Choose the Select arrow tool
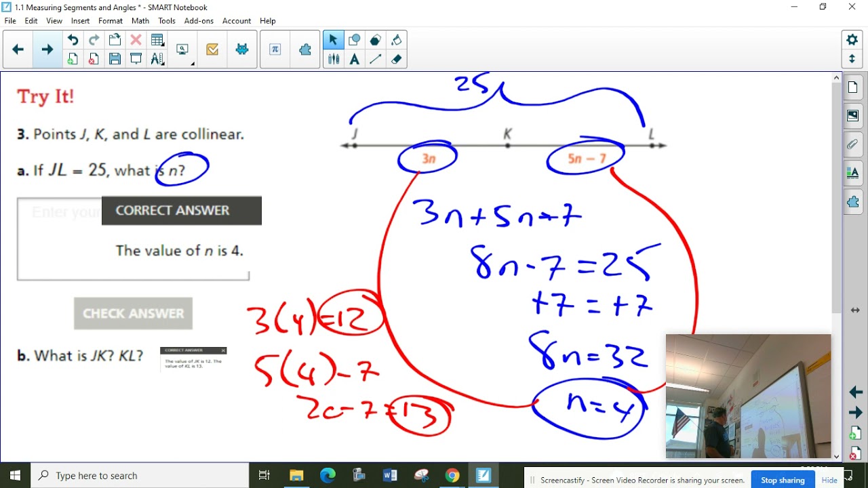This screenshot has width=868, height=488. [333, 40]
